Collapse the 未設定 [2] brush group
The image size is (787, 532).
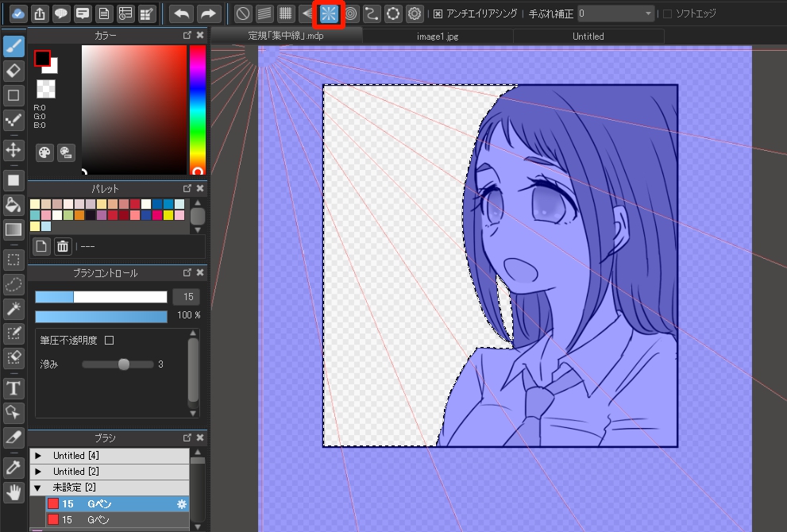pyautogui.click(x=37, y=487)
